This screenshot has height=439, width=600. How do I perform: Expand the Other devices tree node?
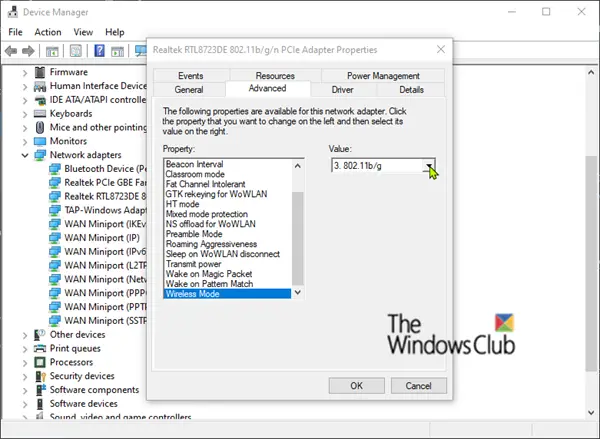click(x=25, y=335)
